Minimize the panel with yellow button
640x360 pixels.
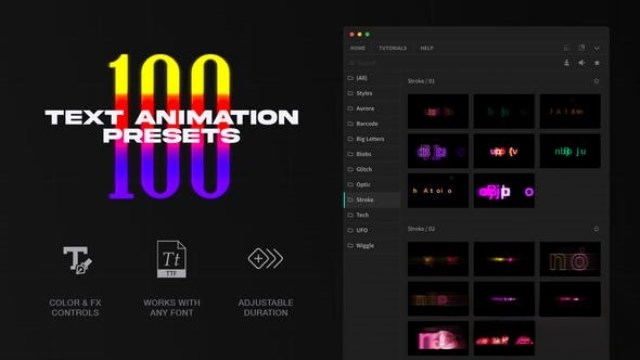pyautogui.click(x=360, y=34)
